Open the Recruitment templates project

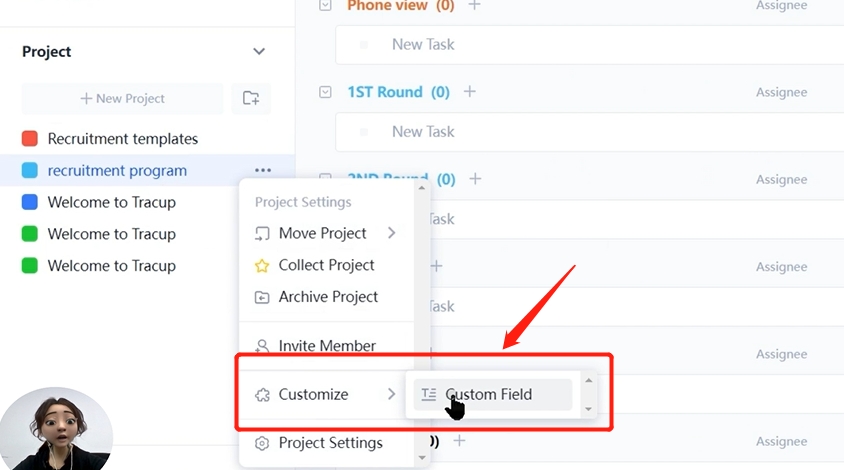pyautogui.click(x=123, y=139)
